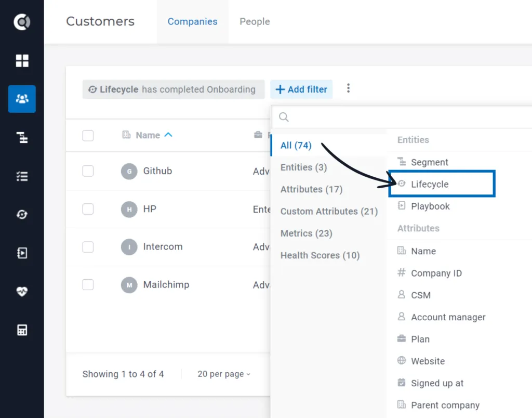Image resolution: width=532 pixels, height=418 pixels.
Task: Edit the Lifecycle has completed Onboarding filter
Action: [x=174, y=89]
